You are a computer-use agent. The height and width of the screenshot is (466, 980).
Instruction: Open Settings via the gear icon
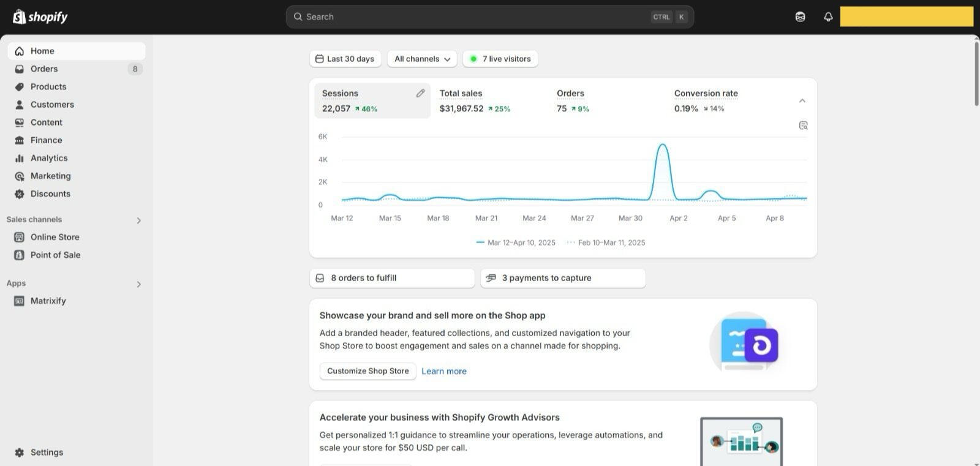[x=20, y=453]
